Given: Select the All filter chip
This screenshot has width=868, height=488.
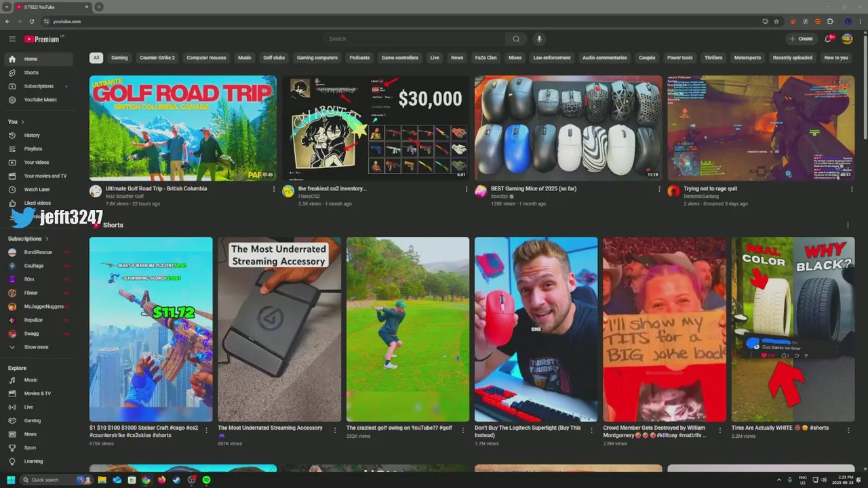Looking at the screenshot, I should click(96, 58).
